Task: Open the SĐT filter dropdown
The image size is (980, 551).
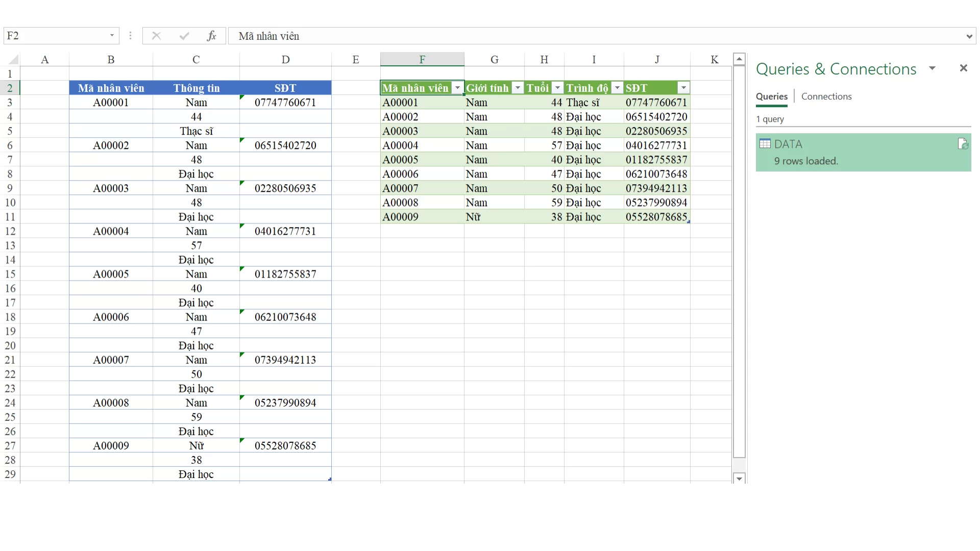Action: point(683,88)
